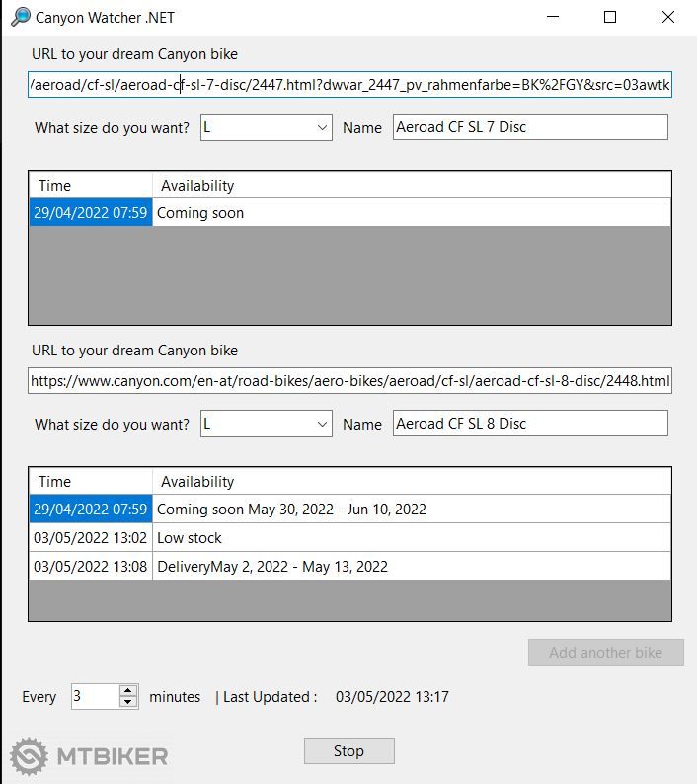Click the Time column header in second table
The width and height of the screenshot is (697, 784).
click(91, 482)
